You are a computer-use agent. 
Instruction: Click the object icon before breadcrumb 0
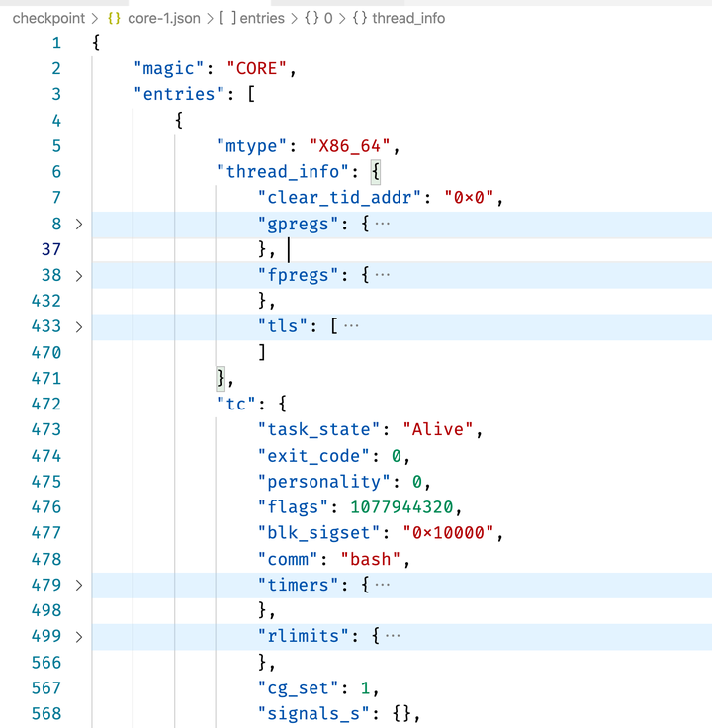(311, 18)
